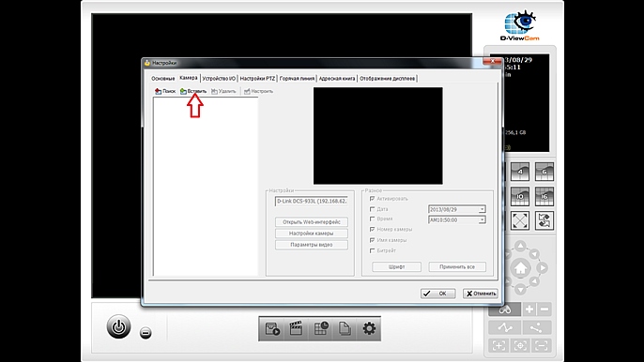Enable the Дата checkbox

point(372,209)
